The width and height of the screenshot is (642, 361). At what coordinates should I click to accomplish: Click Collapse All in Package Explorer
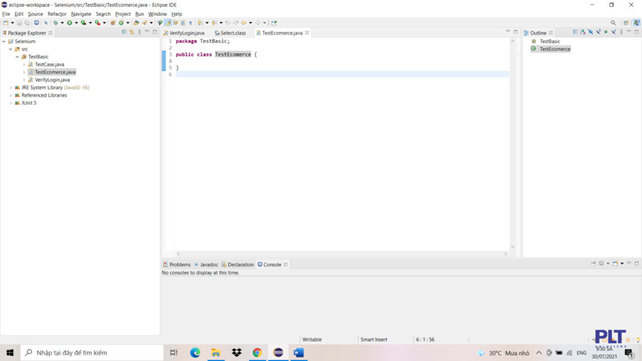pos(124,32)
